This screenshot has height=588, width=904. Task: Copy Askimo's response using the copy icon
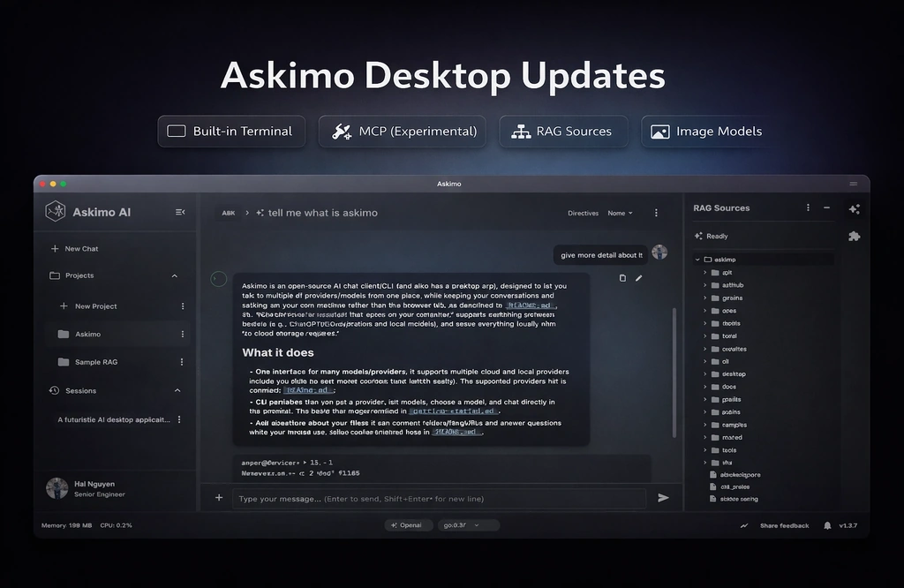tap(623, 277)
